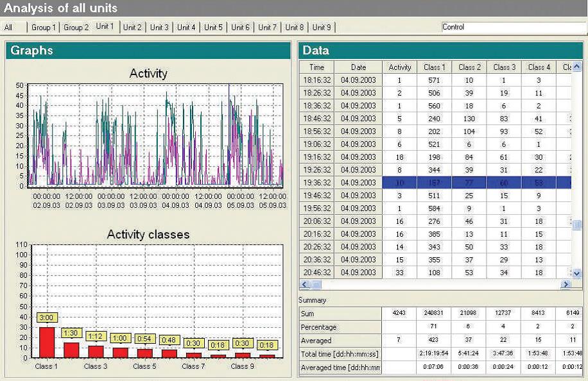The height and width of the screenshot is (381, 588).
Task: Click the Control text field
Action: [514, 27]
